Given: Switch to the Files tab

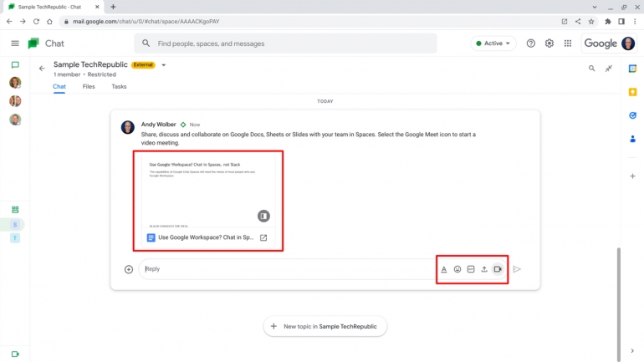Looking at the screenshot, I should click(89, 86).
